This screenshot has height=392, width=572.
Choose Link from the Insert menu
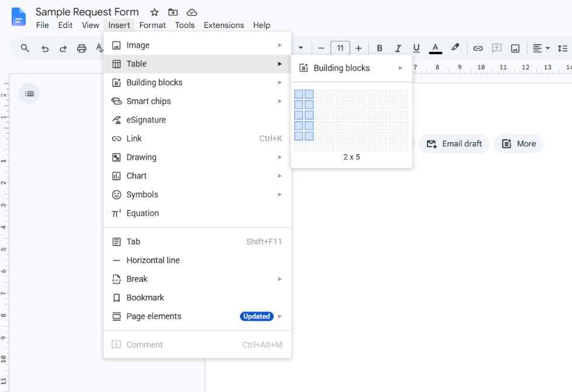point(197,139)
